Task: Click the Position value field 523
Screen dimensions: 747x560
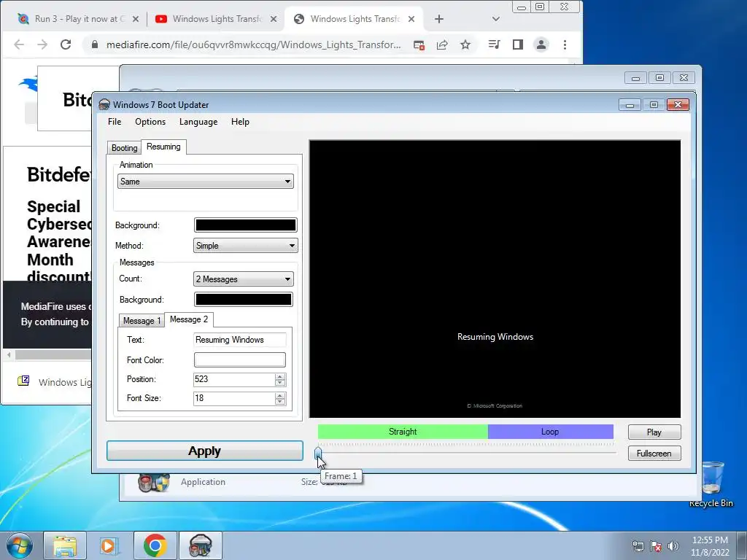Action: pos(234,379)
